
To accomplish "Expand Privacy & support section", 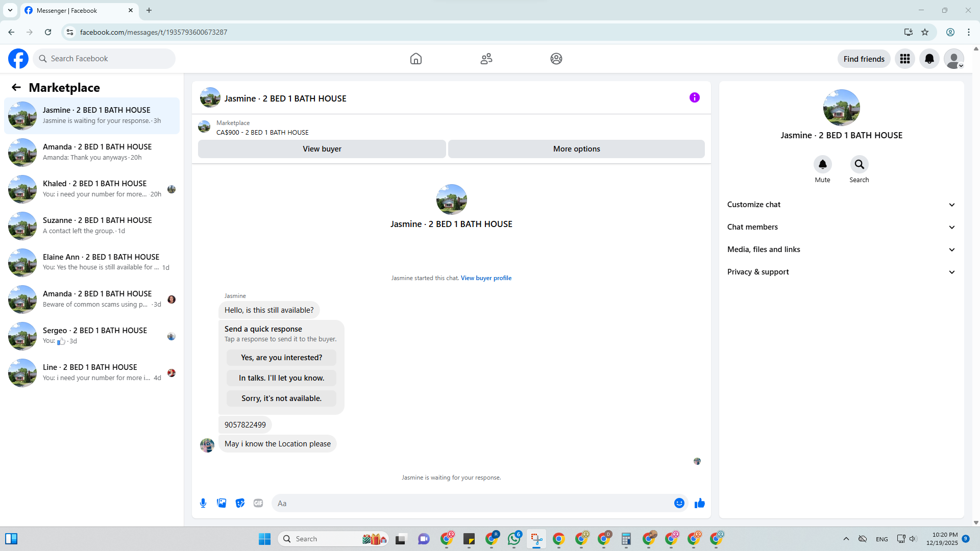I will point(841,272).
